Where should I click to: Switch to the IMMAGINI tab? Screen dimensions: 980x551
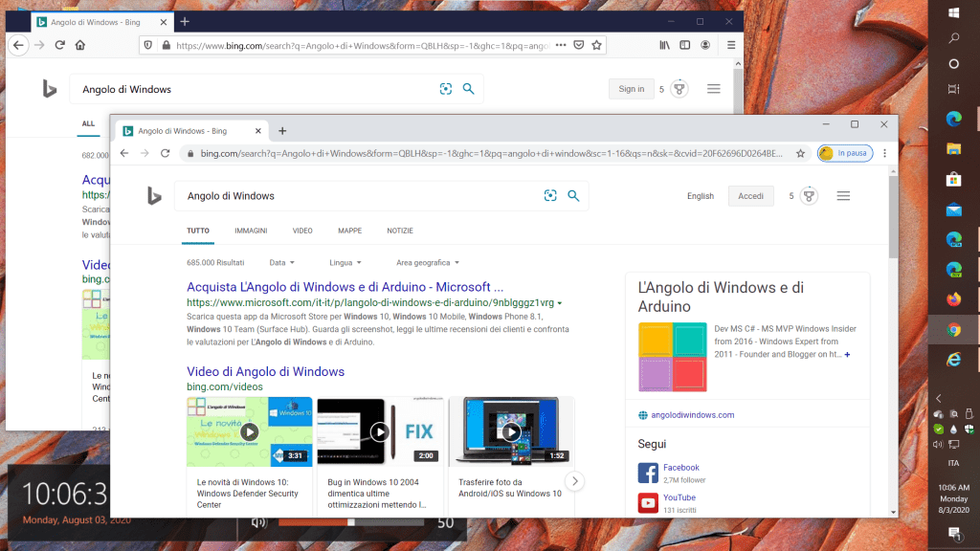click(x=251, y=231)
